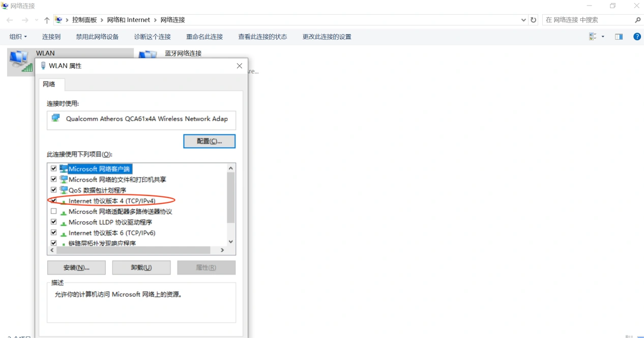
Task: Uncheck QoS 数据包计划程序
Action: click(53, 190)
